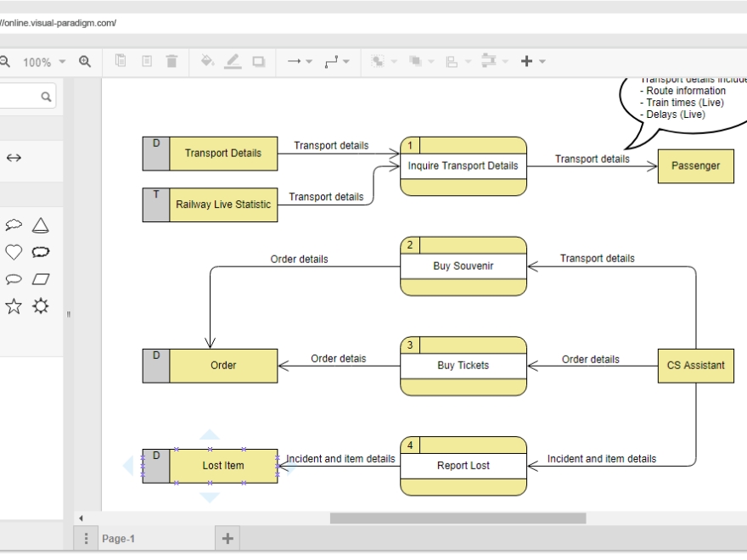Select the paint bucket fill color tool
The height and width of the screenshot is (560, 747).
207,61
